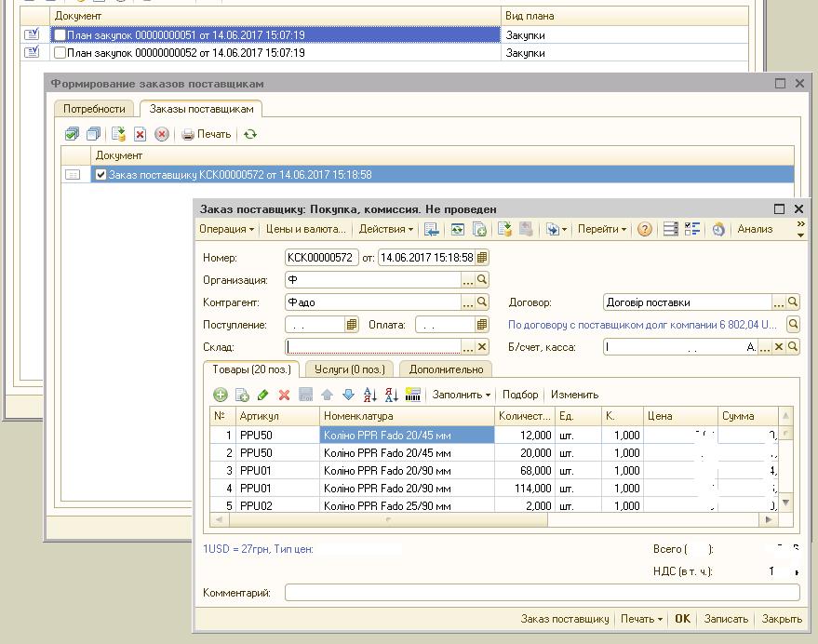This screenshot has height=644, width=818.
Task: Click the barcode icon in goods toolbar
Action: [412, 396]
